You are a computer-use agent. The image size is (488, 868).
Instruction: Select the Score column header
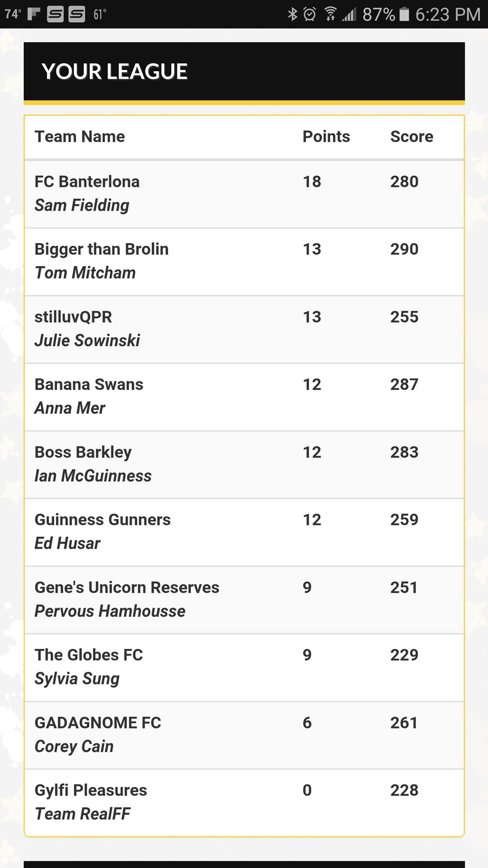pyautogui.click(x=411, y=136)
